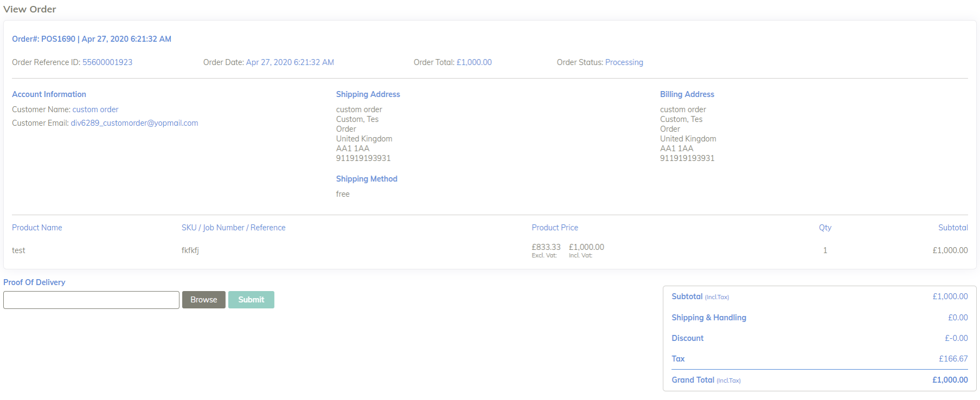Click the Proof Of Delivery file input
Viewport: 980px width, 400px height.
pyautogui.click(x=91, y=300)
